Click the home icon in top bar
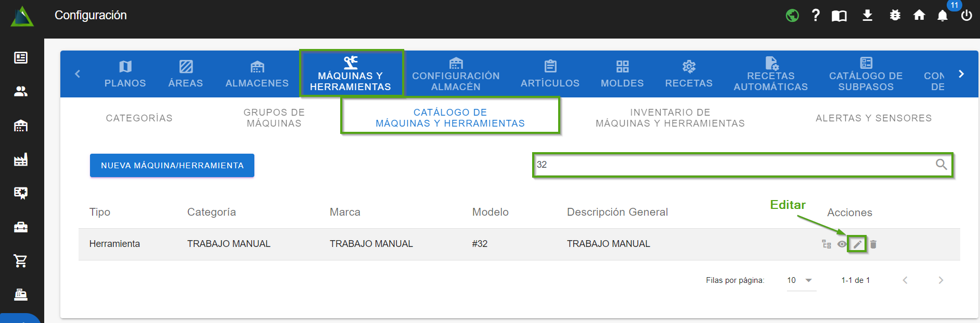Screen dimensions: 980x323 pyautogui.click(x=919, y=16)
